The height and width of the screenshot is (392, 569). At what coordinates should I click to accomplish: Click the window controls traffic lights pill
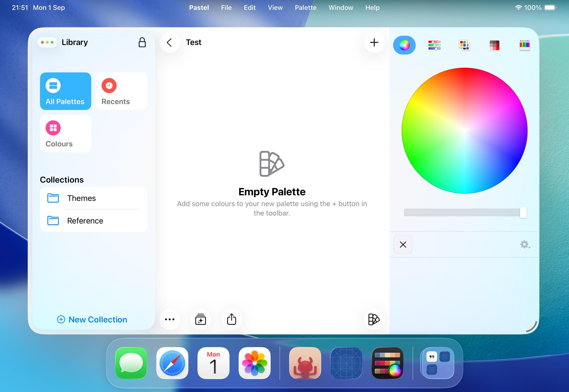pyautogui.click(x=47, y=42)
